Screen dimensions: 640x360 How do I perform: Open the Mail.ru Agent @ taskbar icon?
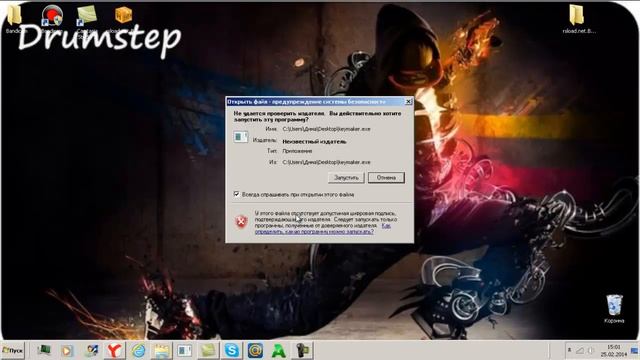click(x=255, y=350)
